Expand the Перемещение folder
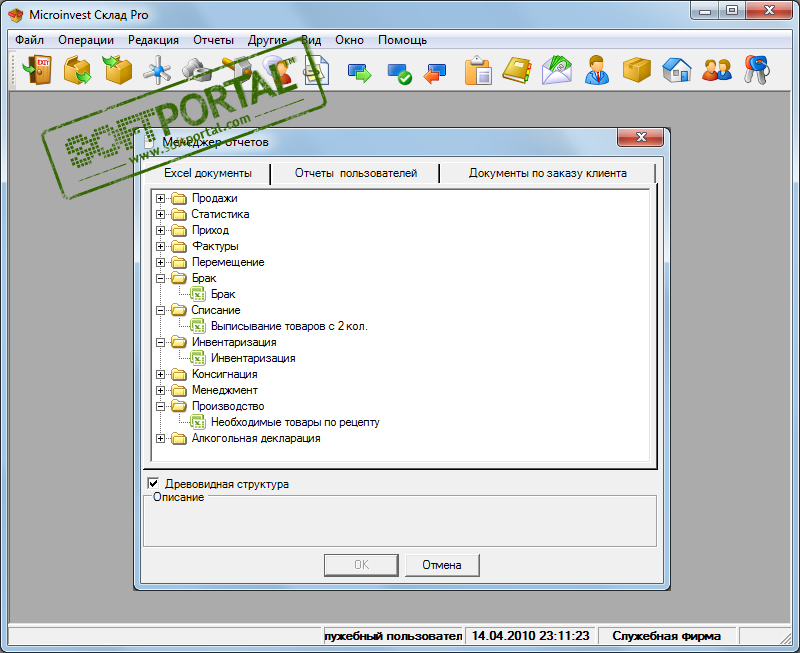 (x=160, y=262)
